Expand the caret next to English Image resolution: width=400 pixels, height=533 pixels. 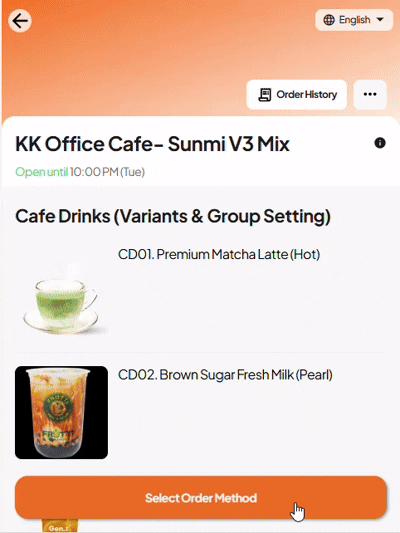pyautogui.click(x=380, y=20)
